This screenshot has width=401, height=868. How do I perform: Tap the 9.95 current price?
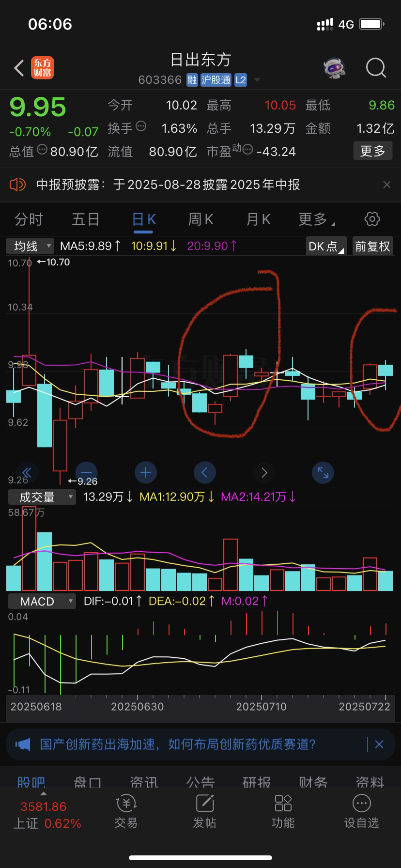point(38,107)
